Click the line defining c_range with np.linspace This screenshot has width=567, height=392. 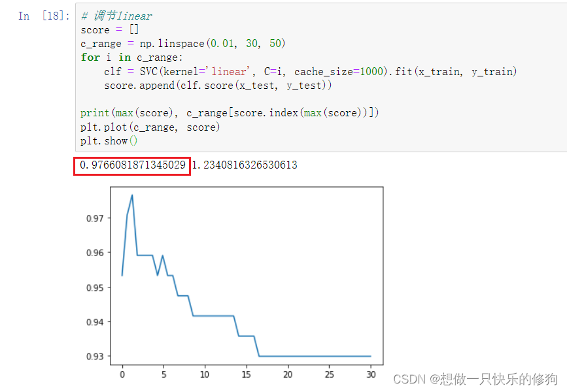click(183, 44)
